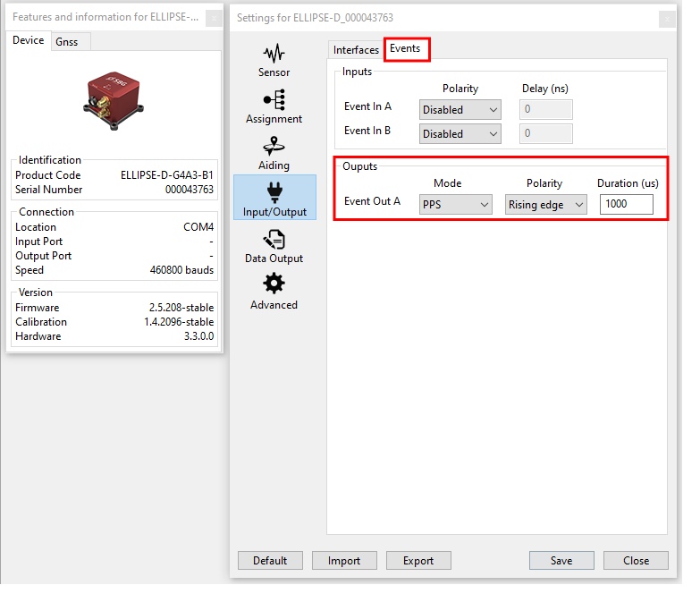Open the Rising edge polarity dropdown
Screen dimensions: 700x602
click(545, 205)
